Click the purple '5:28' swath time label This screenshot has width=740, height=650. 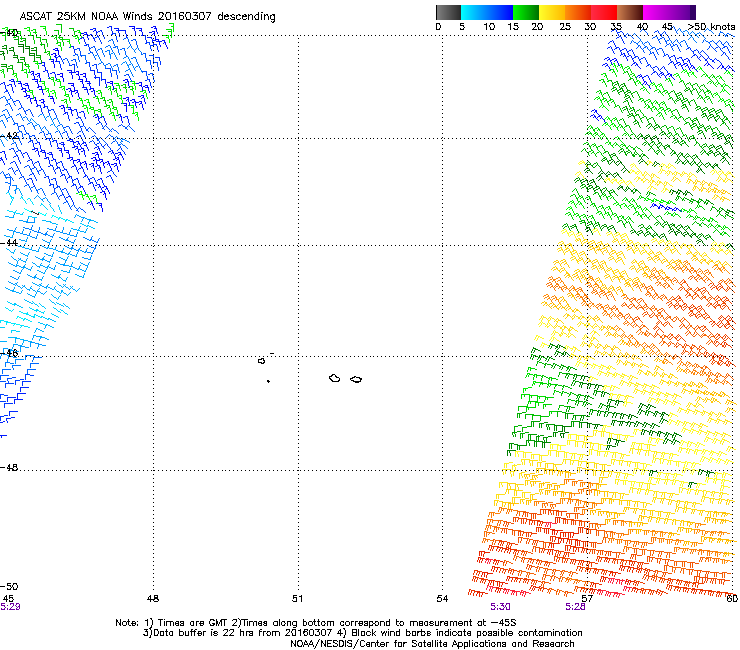coord(575,607)
